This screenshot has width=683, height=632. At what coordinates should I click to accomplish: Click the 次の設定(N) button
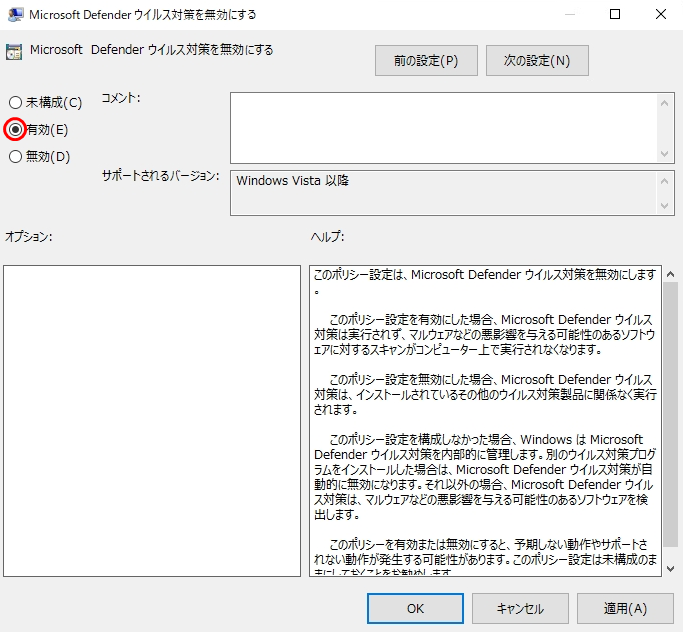[537, 61]
